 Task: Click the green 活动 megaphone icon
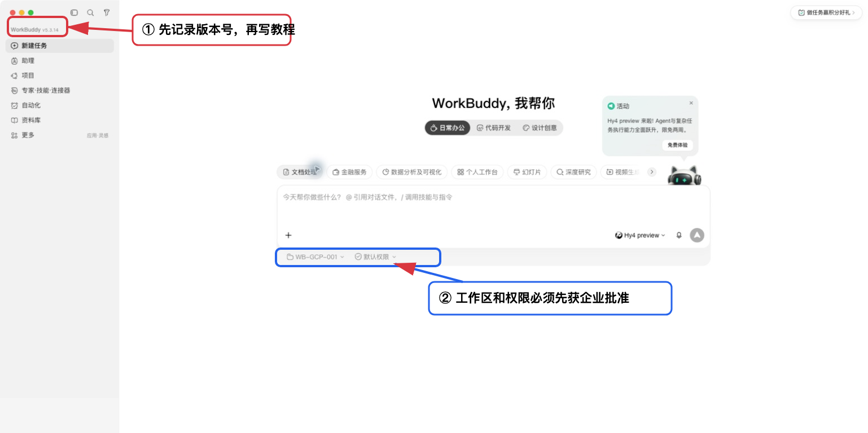(611, 106)
